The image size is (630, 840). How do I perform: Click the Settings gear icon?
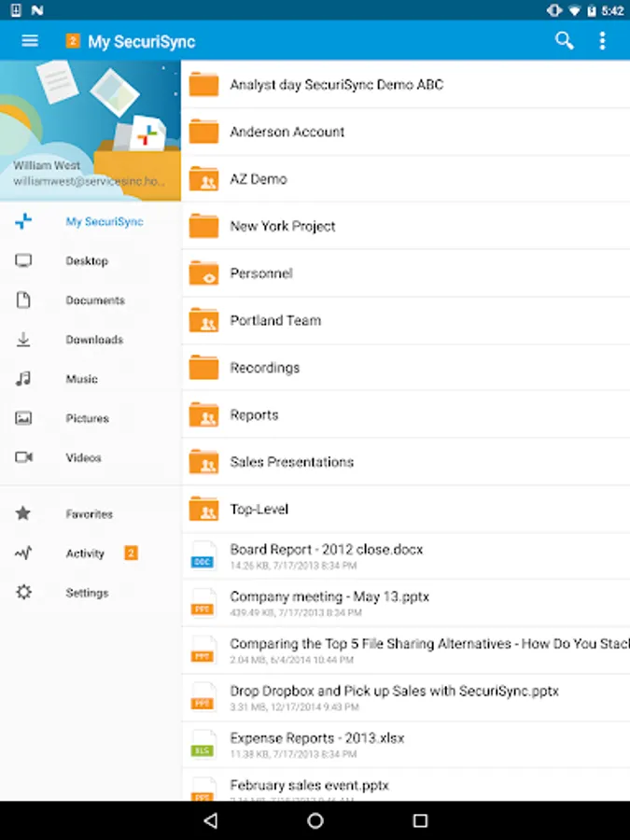pyautogui.click(x=23, y=592)
